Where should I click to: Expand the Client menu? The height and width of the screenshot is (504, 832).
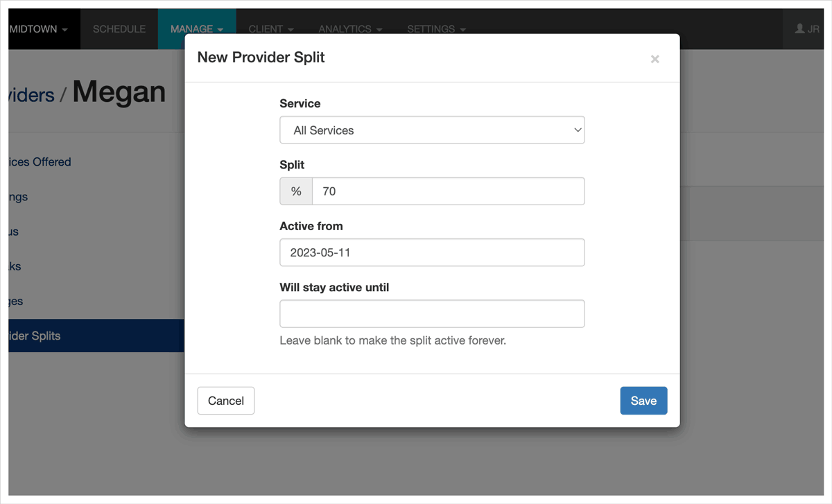tap(271, 29)
